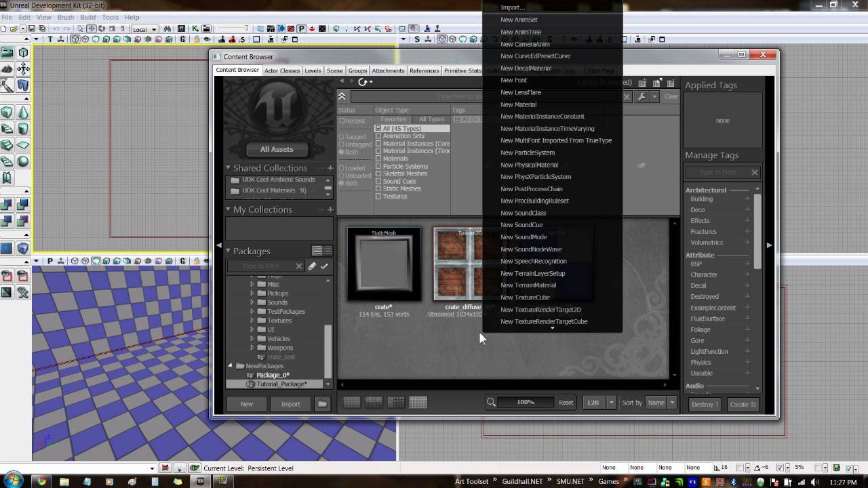This screenshot has height=488, width=868.
Task: Click the pencil icon beside package filter
Action: pos(312,266)
